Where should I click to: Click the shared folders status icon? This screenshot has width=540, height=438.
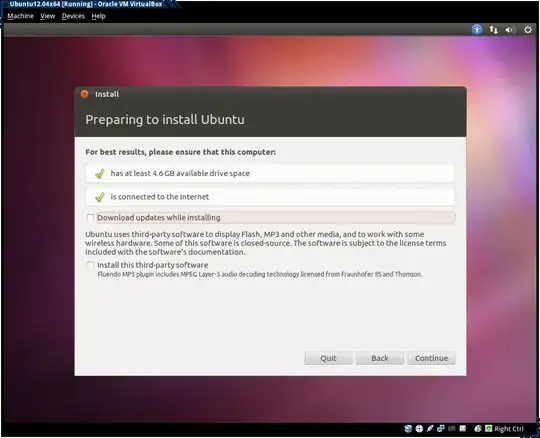point(451,429)
